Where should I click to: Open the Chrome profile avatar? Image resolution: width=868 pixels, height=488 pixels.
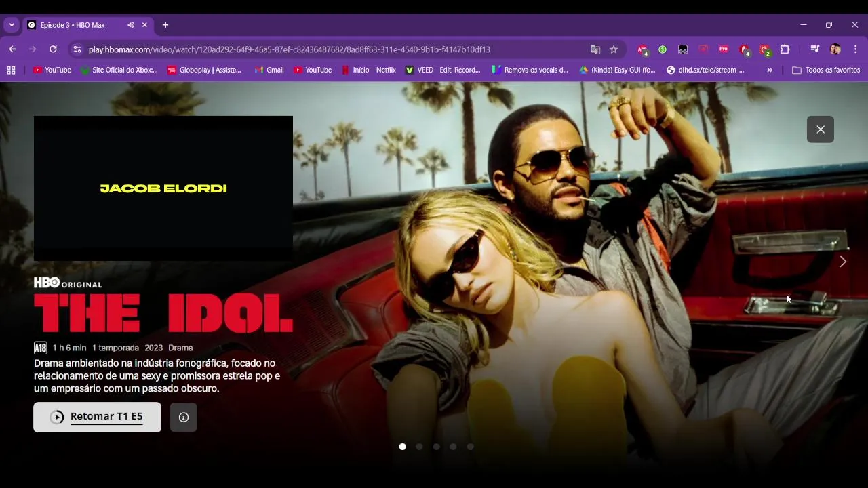835,49
